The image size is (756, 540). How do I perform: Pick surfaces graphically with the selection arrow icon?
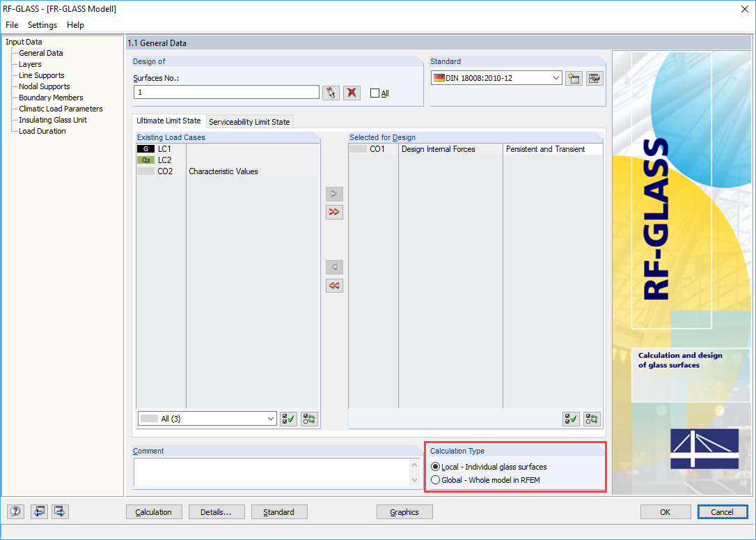click(x=331, y=92)
